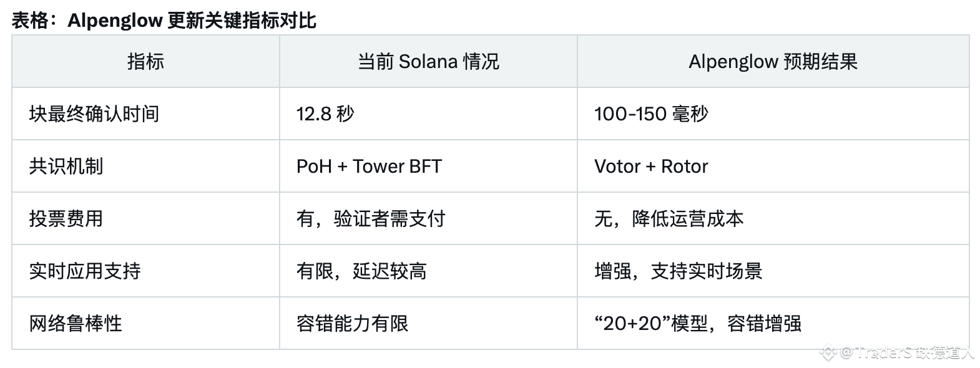Click the 投票费用 row label
The height and width of the screenshot is (368, 980).
[66, 218]
